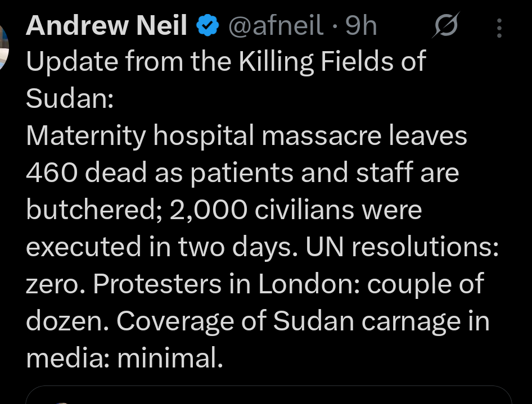Click the blue verified badge
The height and width of the screenshot is (404, 532).
pyautogui.click(x=206, y=26)
